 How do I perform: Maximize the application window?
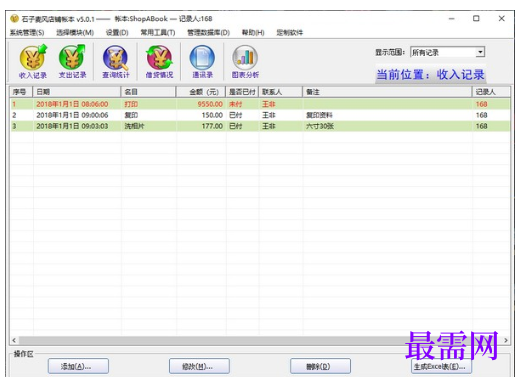(476, 19)
